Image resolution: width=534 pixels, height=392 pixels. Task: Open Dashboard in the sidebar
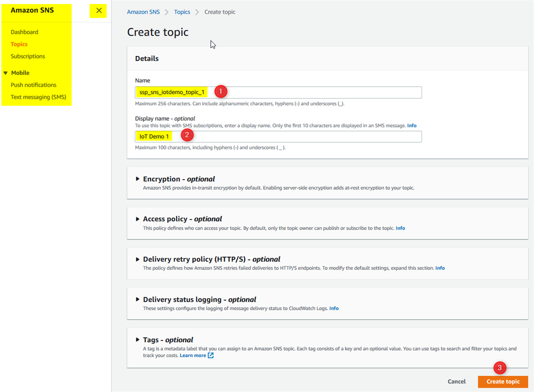pyautogui.click(x=24, y=32)
